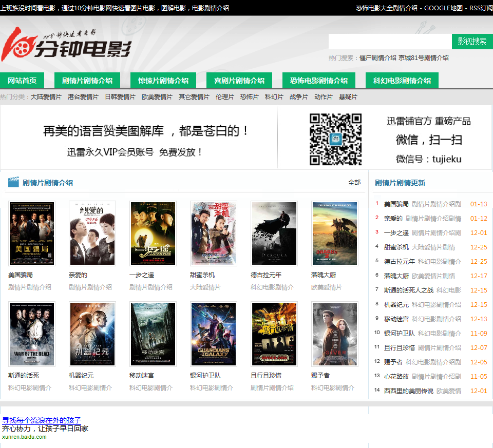Click 全部 to view all drama films

coord(354,183)
